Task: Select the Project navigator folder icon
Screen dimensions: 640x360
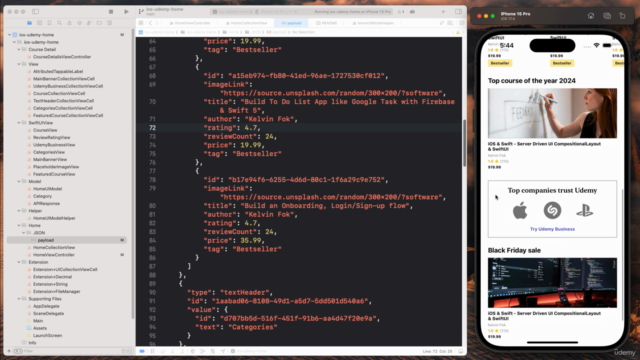Action: pyautogui.click(x=29, y=23)
